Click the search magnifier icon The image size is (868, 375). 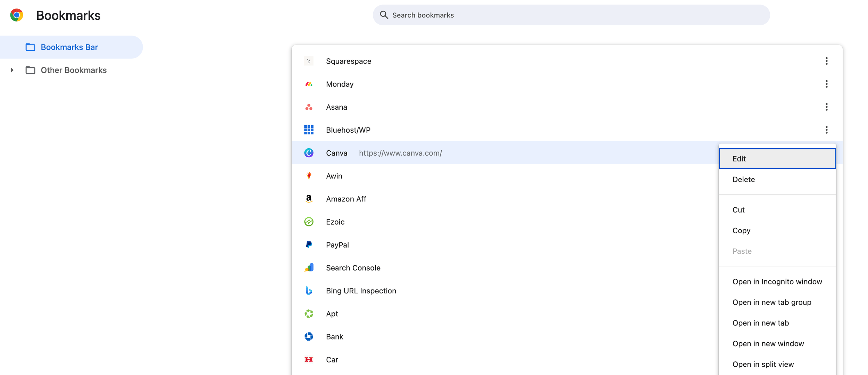click(x=384, y=15)
